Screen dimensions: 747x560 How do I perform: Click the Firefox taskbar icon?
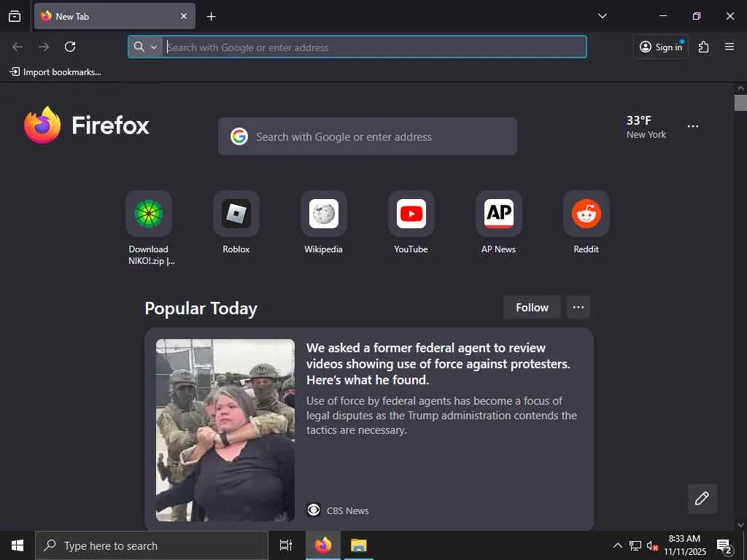coord(323,545)
